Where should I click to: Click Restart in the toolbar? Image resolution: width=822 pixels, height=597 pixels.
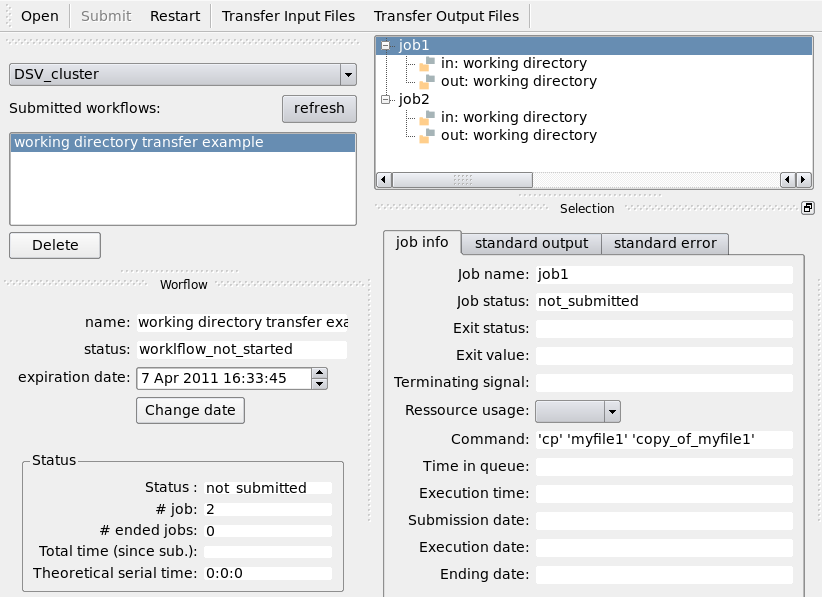click(175, 16)
